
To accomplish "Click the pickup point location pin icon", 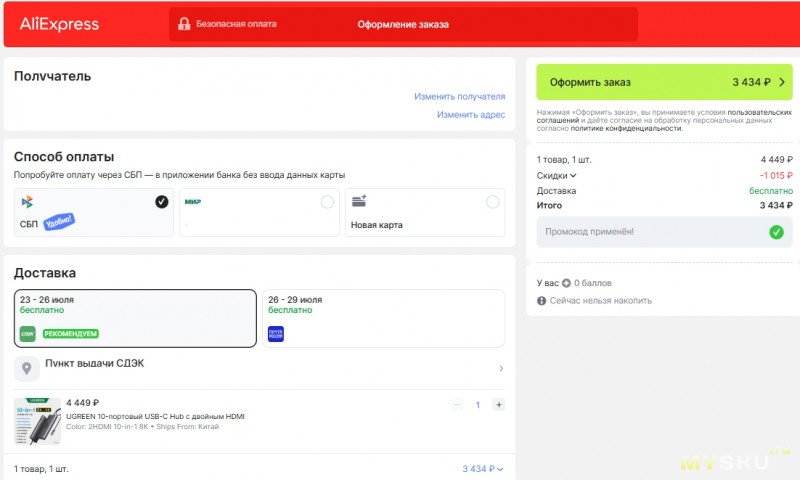I will pyautogui.click(x=27, y=368).
